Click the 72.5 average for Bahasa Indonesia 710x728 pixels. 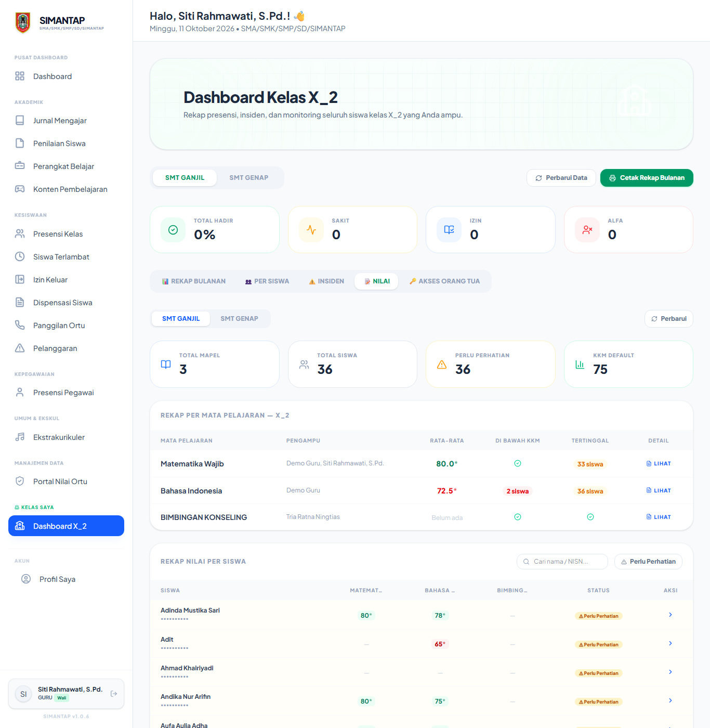(x=447, y=491)
